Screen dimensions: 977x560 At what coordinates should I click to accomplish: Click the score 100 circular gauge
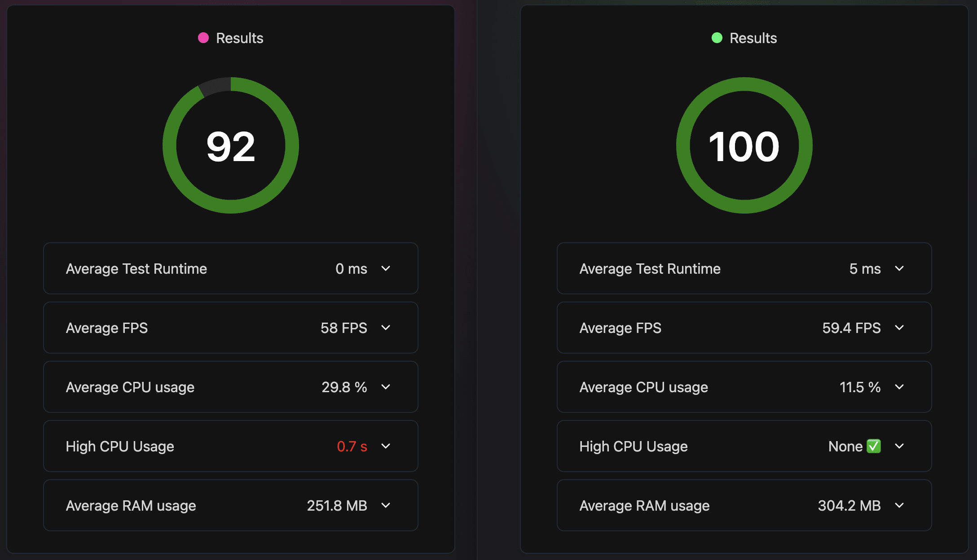pos(744,145)
